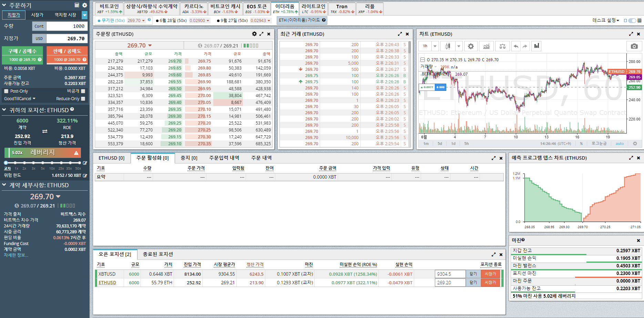Screen dimensions: 644x318
Task: Toggle chart bar-style fullscreen icon
Action: pos(536,46)
